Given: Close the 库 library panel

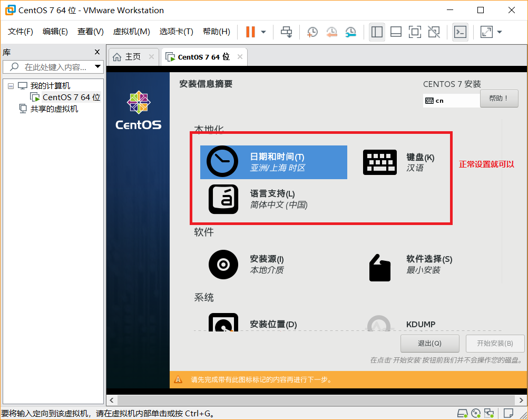Looking at the screenshot, I should tap(97, 52).
